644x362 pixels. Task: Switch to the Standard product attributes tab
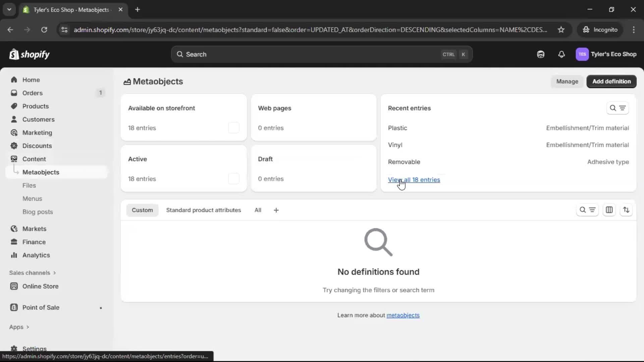[x=204, y=210]
